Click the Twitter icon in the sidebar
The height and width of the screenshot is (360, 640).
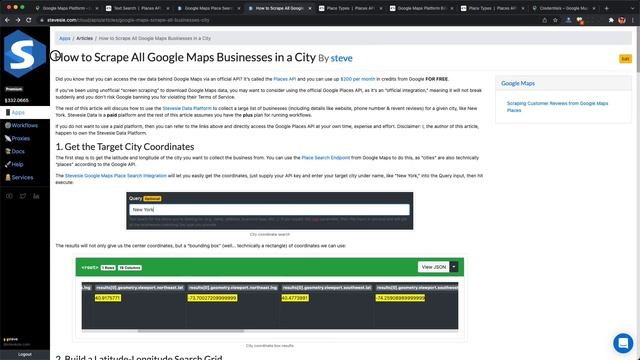[x=23, y=196]
